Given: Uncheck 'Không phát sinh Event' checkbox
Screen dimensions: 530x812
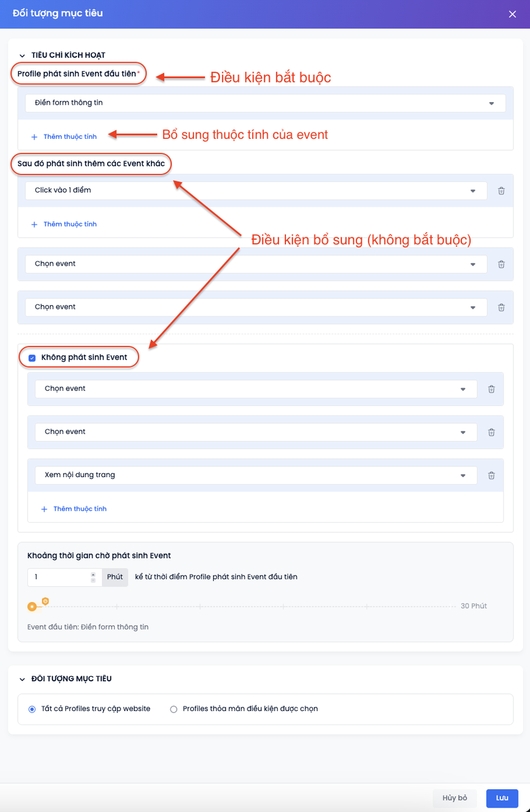Looking at the screenshot, I should [32, 358].
